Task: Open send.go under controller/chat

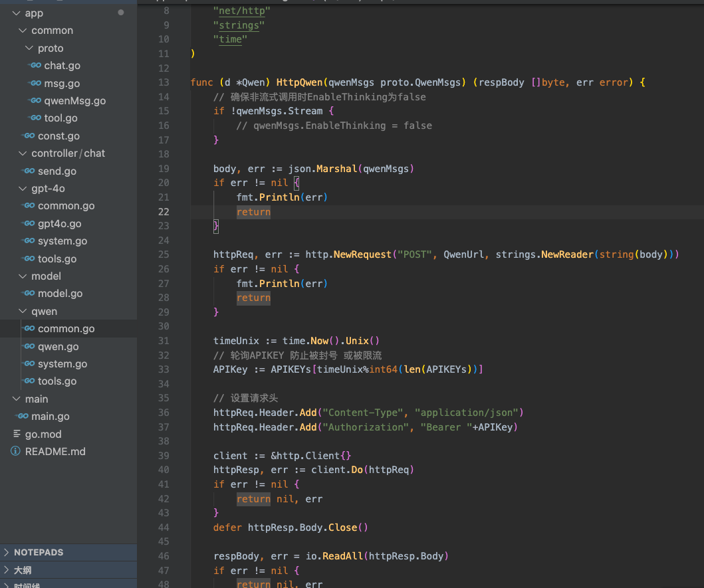Action: click(57, 171)
